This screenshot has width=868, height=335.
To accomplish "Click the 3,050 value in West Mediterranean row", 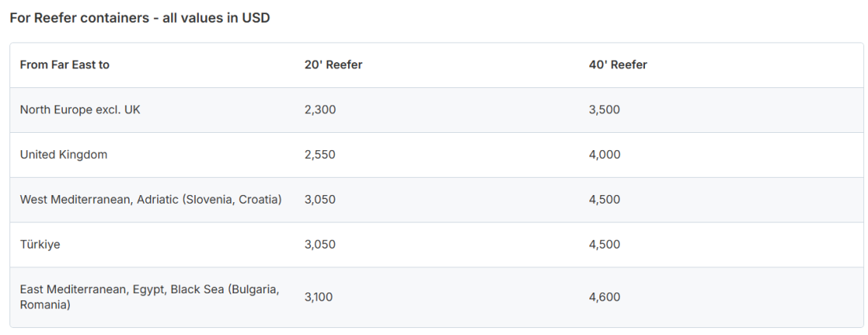I will tap(320, 200).
